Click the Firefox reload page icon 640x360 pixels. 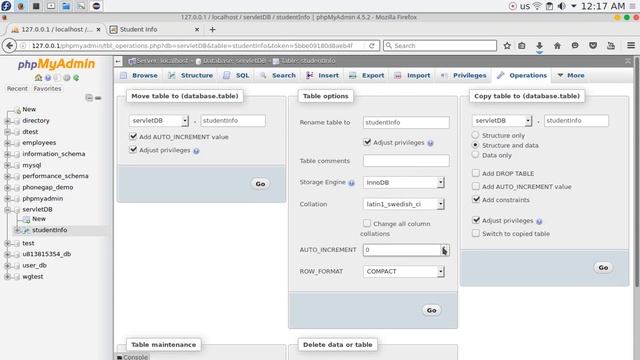click(x=372, y=46)
